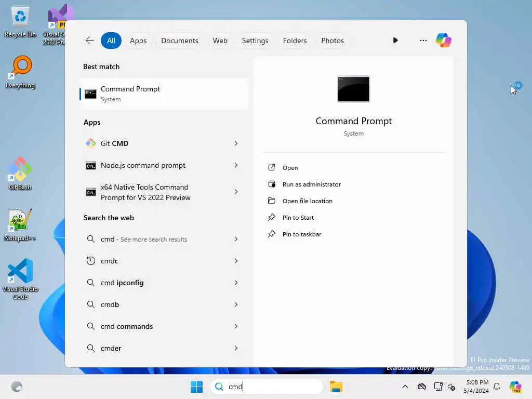532x399 pixels.
Task: Click the Open file location folder icon
Action: (271, 201)
